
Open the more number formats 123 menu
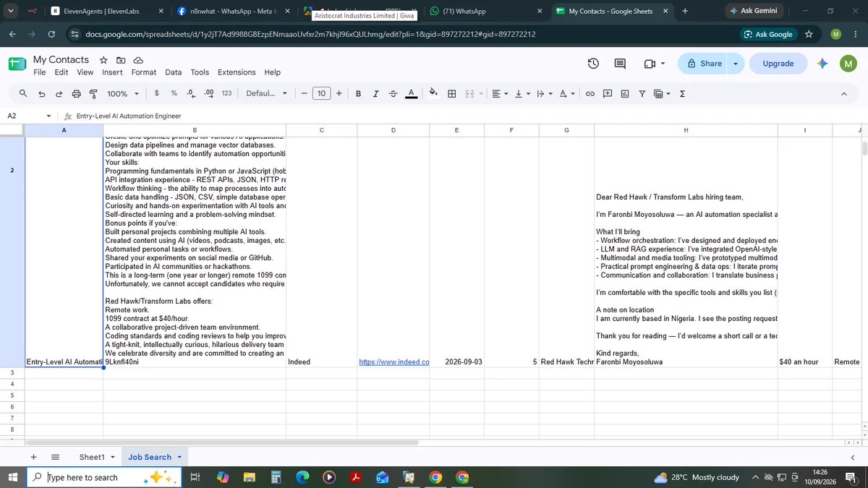[226, 93]
